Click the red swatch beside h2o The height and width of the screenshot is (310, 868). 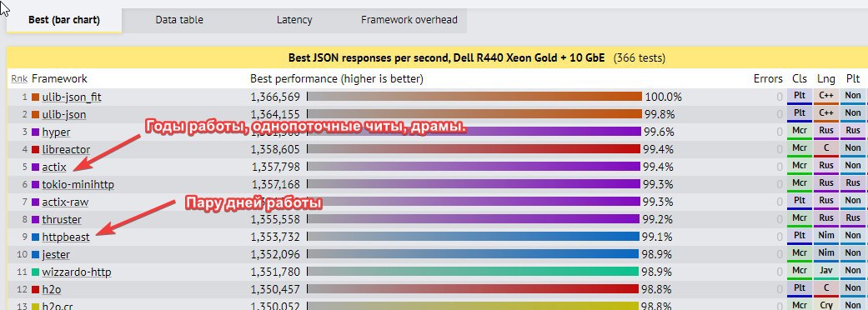(35, 290)
